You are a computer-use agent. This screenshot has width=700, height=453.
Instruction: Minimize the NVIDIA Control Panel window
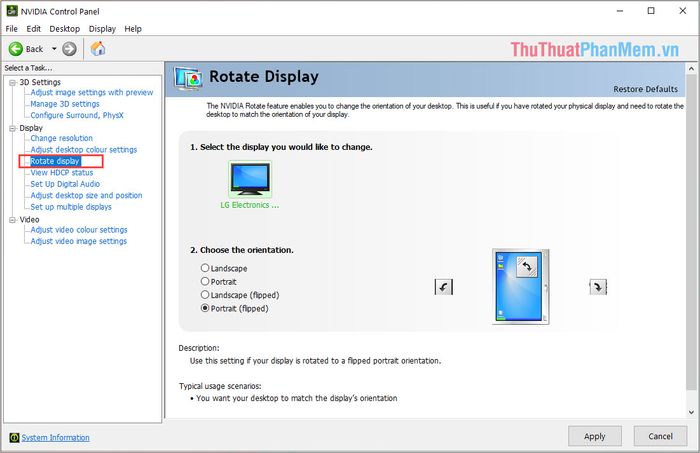(620, 11)
